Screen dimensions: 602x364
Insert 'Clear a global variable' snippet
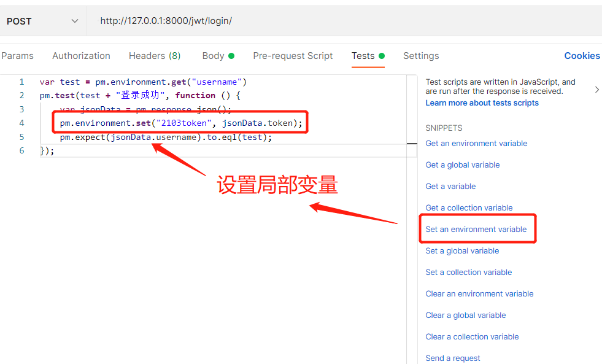[x=465, y=316]
